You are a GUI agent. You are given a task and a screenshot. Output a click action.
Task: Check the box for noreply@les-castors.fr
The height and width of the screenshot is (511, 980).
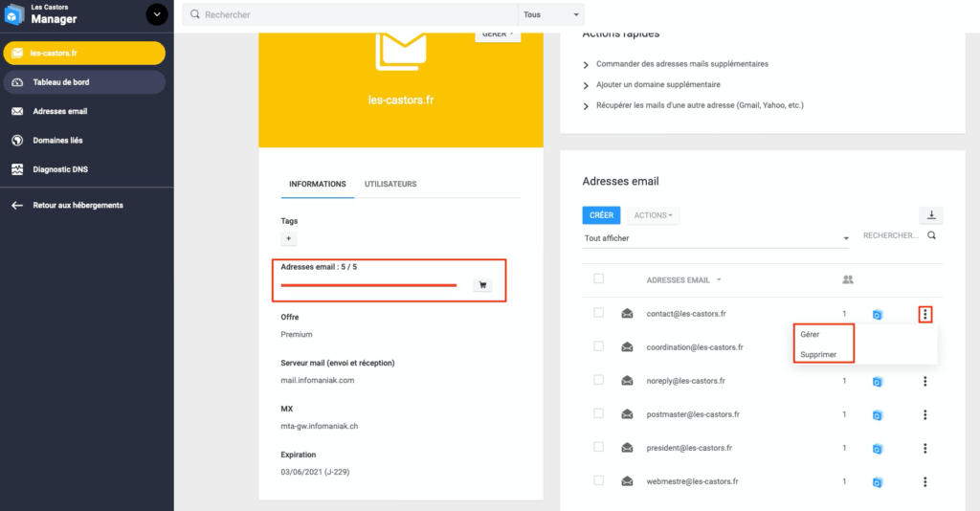pyautogui.click(x=599, y=380)
